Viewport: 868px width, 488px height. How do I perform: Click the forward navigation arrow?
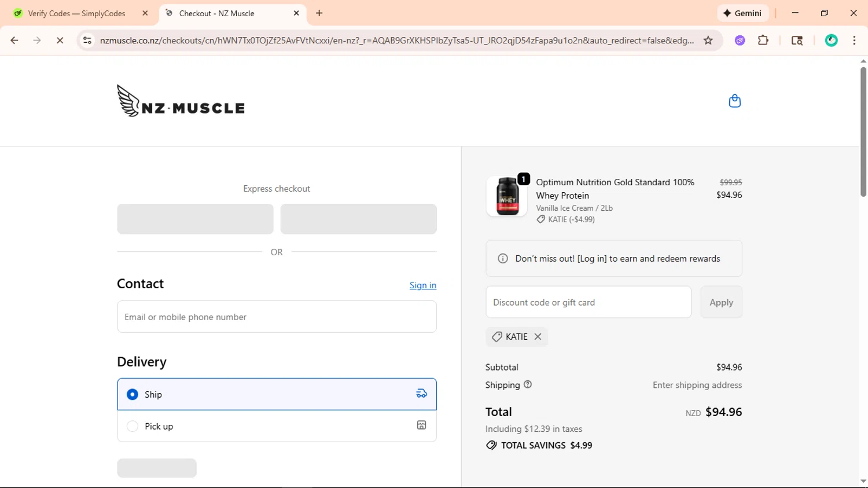[x=37, y=40]
